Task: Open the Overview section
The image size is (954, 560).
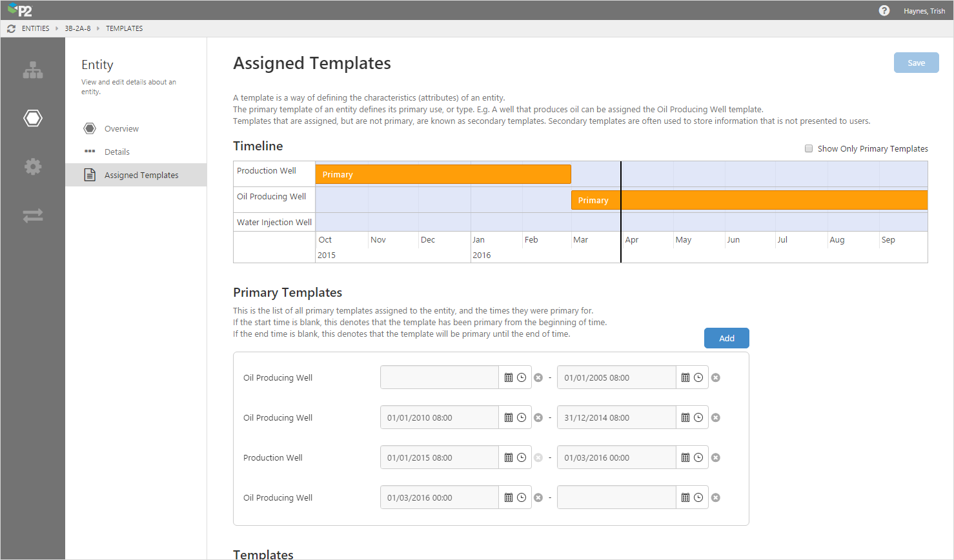Action: point(121,128)
